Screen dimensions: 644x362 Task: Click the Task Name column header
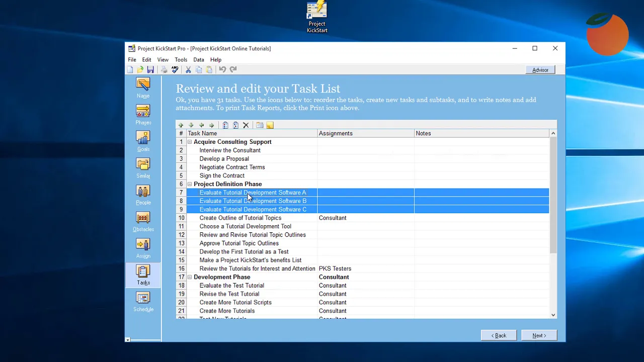click(x=252, y=133)
